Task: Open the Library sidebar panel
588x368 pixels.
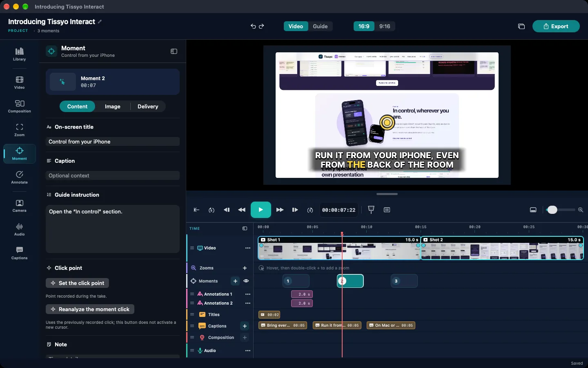Action: coord(19,54)
